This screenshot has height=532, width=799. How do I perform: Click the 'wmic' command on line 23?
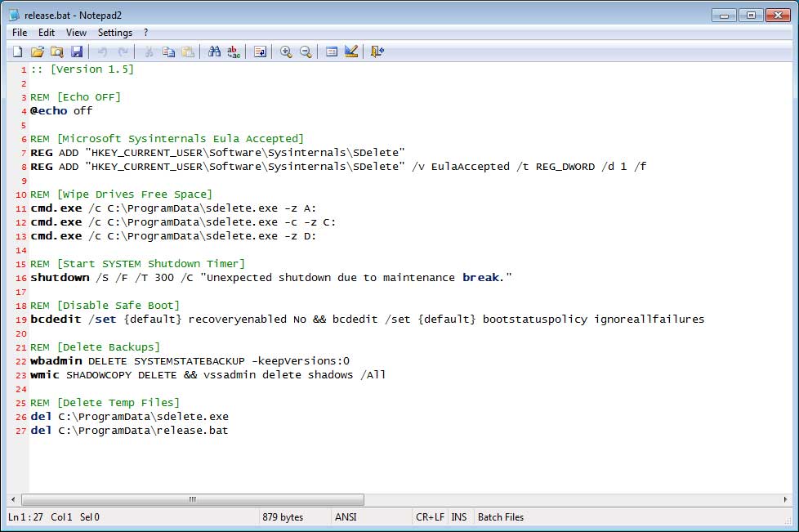click(x=45, y=375)
